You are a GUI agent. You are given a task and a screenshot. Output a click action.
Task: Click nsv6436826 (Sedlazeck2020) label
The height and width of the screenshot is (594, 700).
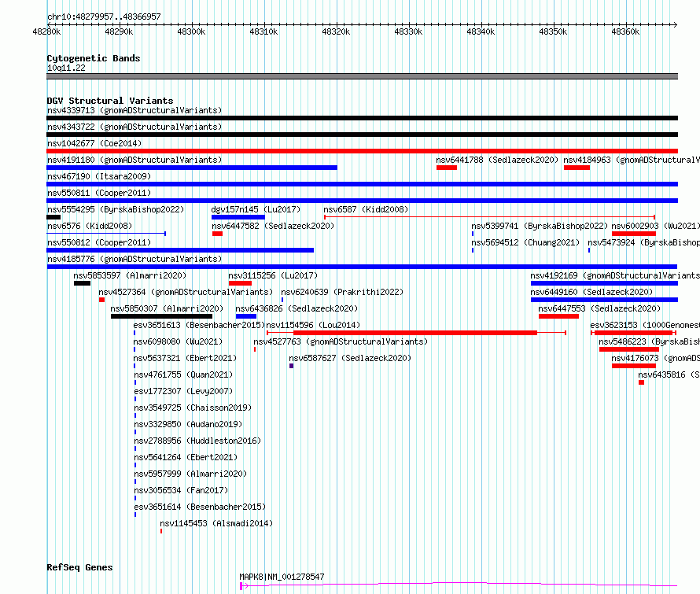(x=297, y=308)
